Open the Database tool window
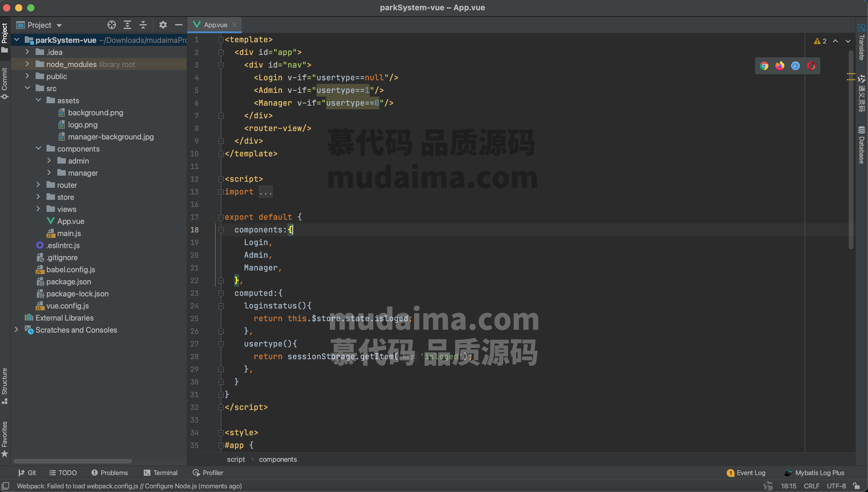 click(x=861, y=145)
